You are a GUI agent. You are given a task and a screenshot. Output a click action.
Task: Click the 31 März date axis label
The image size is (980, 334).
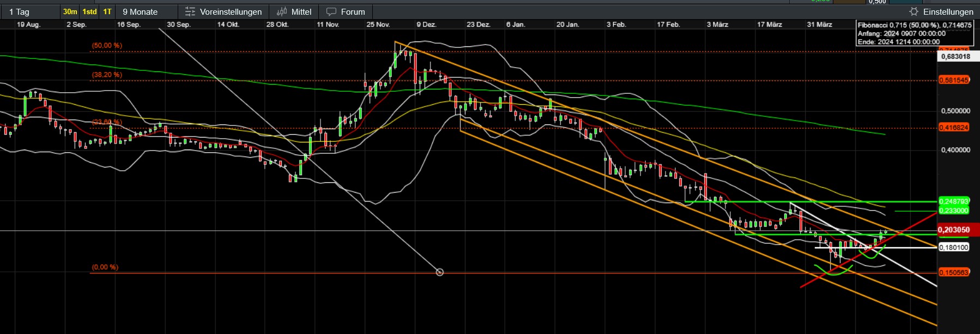click(820, 25)
